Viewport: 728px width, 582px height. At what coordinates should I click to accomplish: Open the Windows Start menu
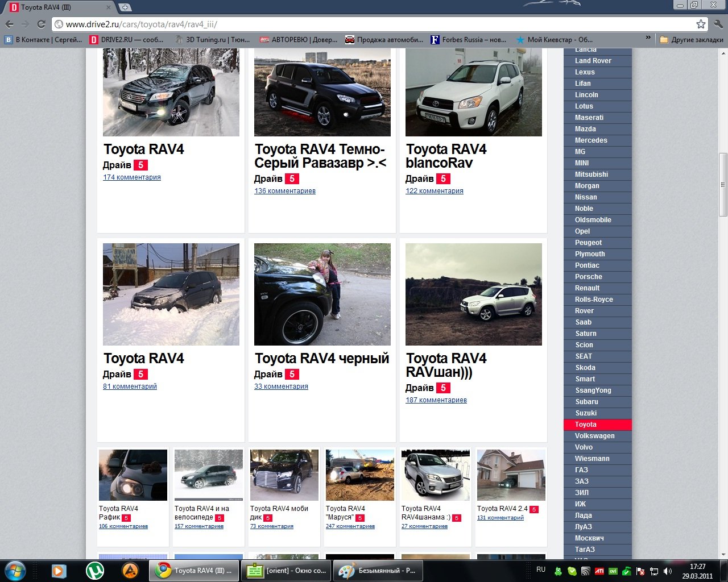click(x=15, y=570)
